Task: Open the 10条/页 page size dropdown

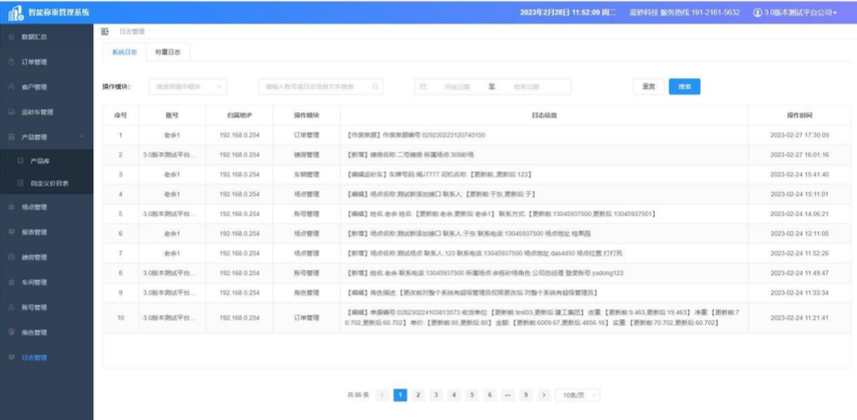Action: pos(578,395)
